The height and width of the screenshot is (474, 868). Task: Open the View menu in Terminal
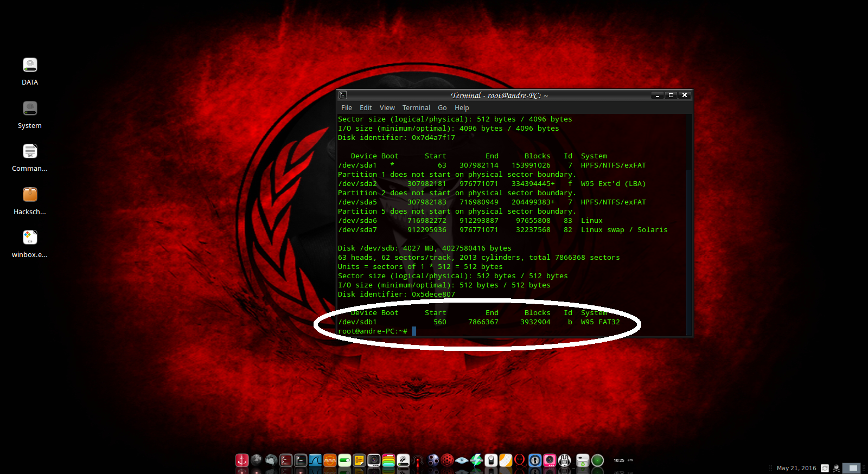point(387,108)
